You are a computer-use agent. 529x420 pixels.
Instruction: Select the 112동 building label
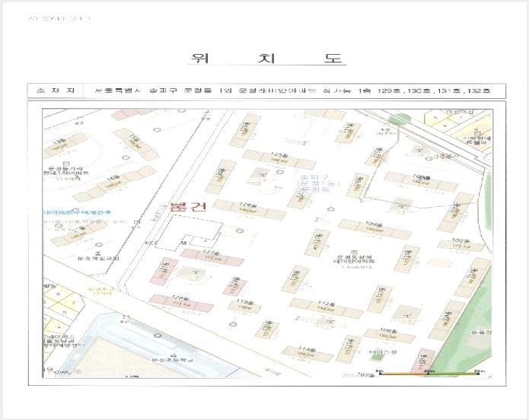click(x=326, y=303)
